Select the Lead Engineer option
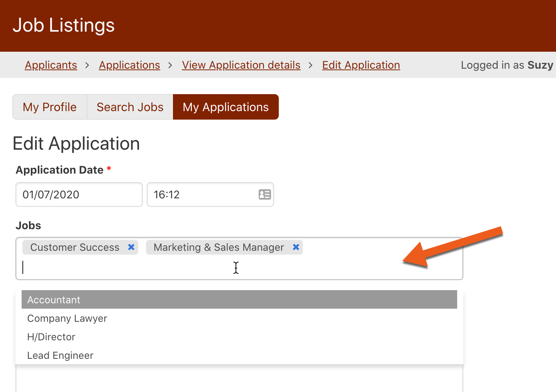The width and height of the screenshot is (556, 392). point(60,355)
